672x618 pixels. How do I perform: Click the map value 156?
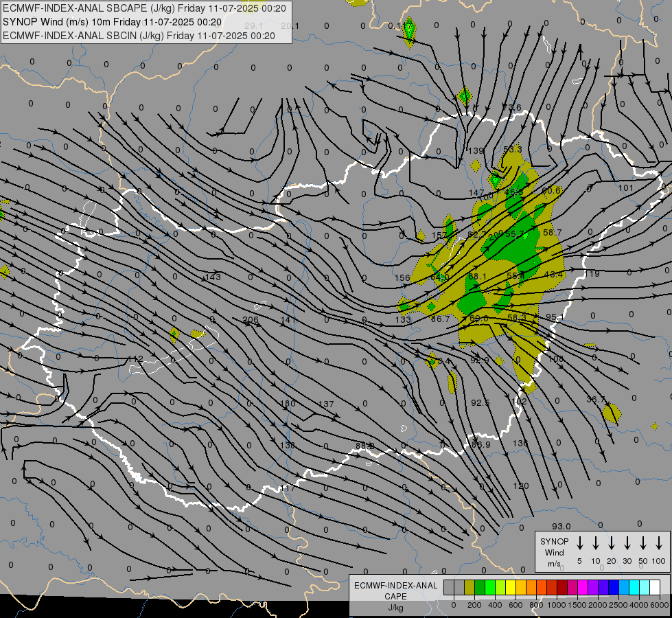[x=402, y=277]
